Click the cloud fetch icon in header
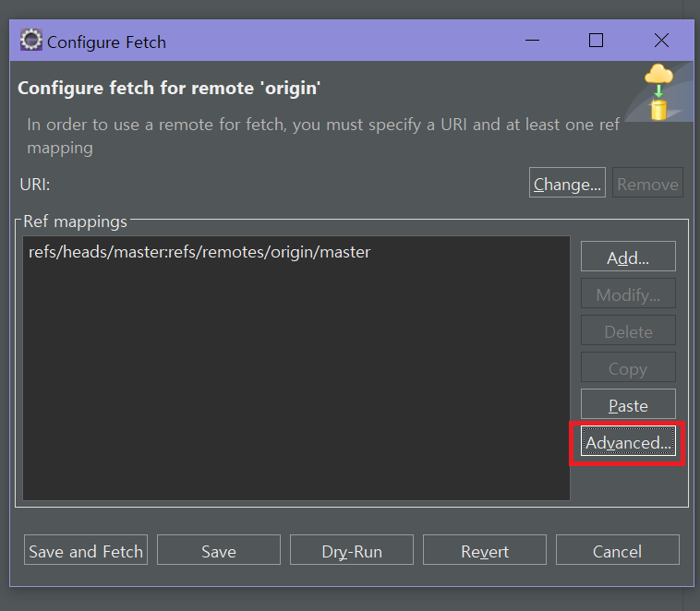Viewport: 700px width, 611px height. [x=658, y=92]
